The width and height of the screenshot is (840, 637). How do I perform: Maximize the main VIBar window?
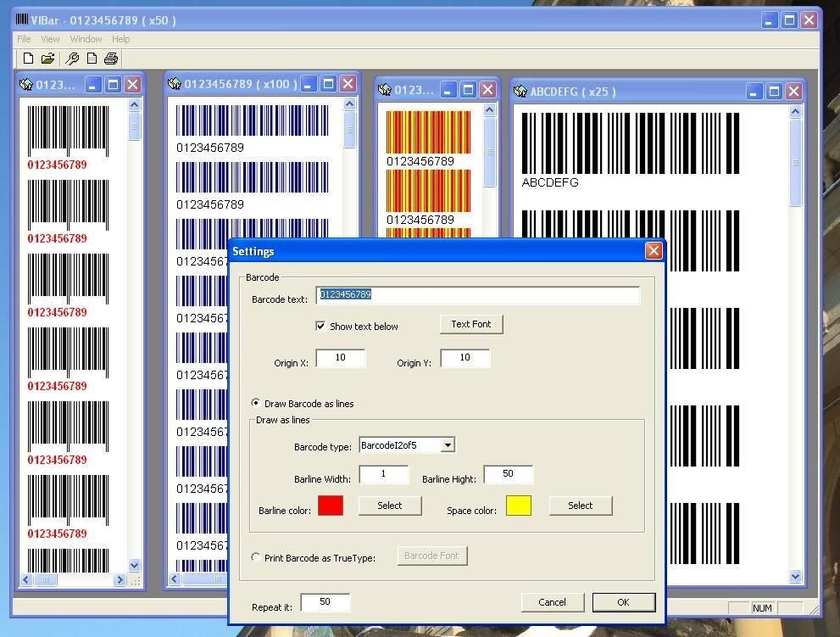point(789,20)
